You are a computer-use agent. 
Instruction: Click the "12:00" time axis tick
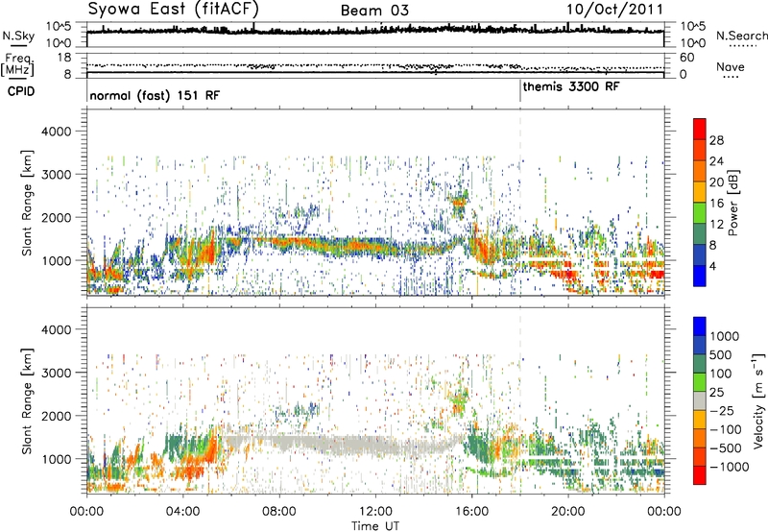(375, 512)
